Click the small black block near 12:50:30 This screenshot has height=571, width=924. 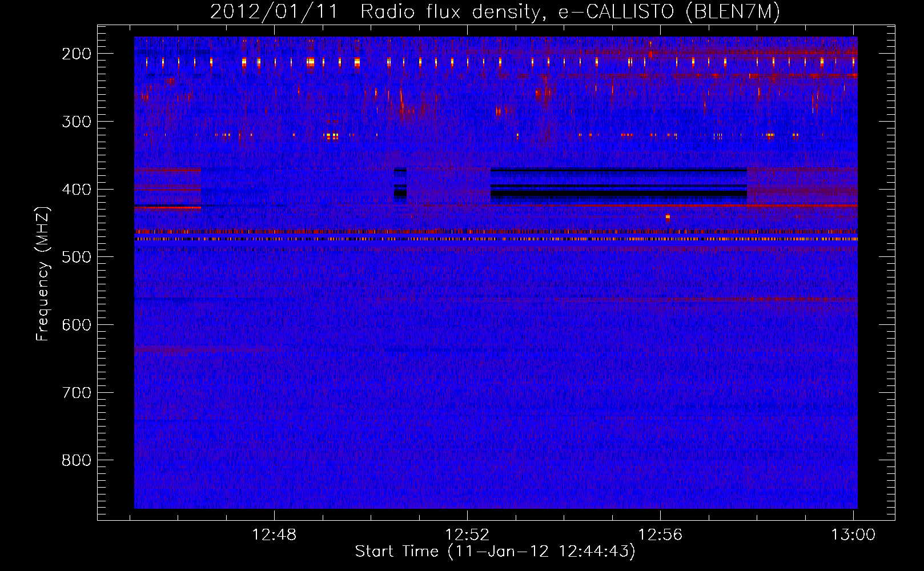tap(400, 194)
